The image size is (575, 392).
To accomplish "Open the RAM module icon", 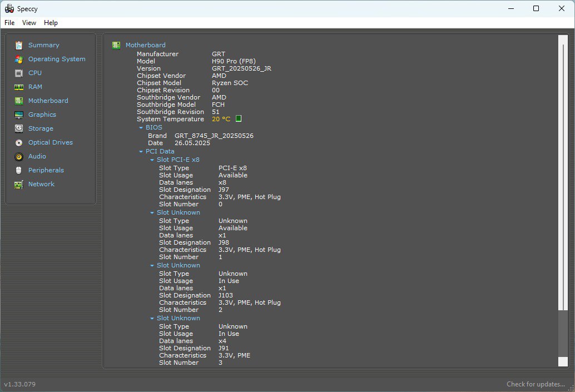I will pyautogui.click(x=19, y=87).
